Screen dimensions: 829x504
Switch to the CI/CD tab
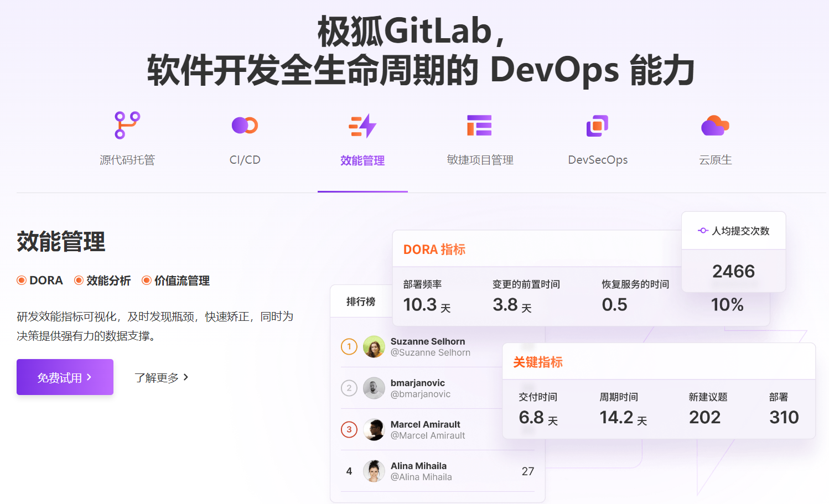[x=245, y=160]
